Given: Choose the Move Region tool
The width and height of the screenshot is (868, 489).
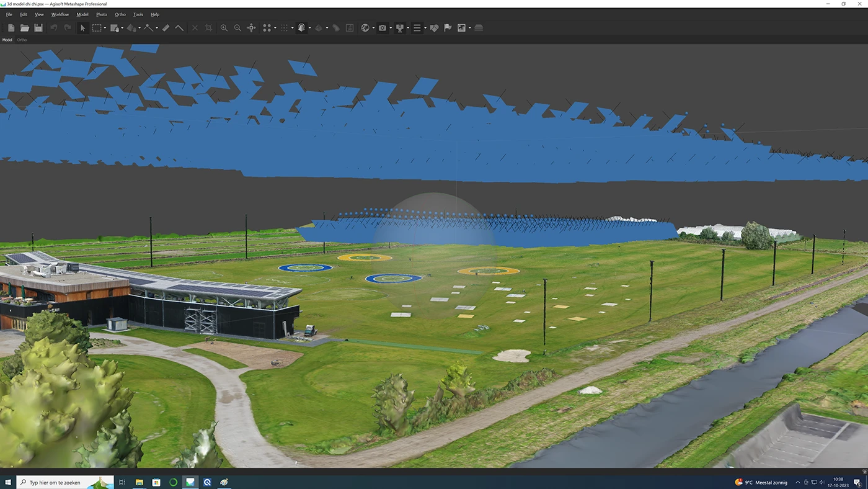Looking at the screenshot, I should [x=114, y=28].
